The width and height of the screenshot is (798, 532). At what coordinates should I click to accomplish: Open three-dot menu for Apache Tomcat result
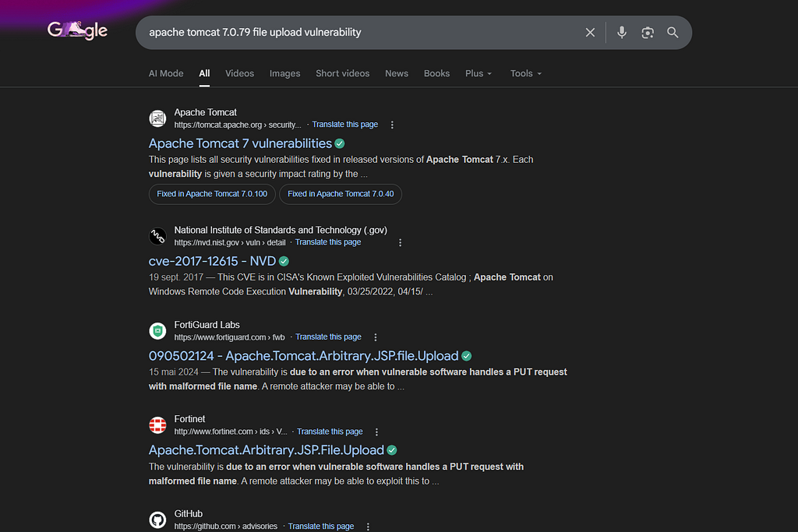point(392,125)
